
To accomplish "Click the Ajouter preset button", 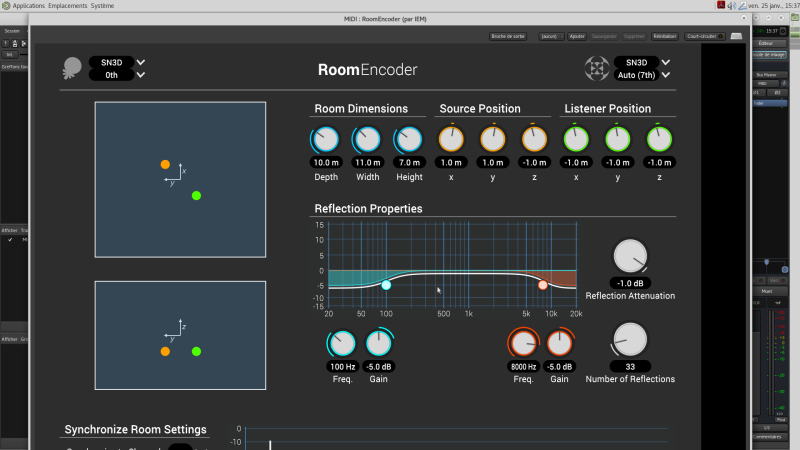I will tap(577, 36).
